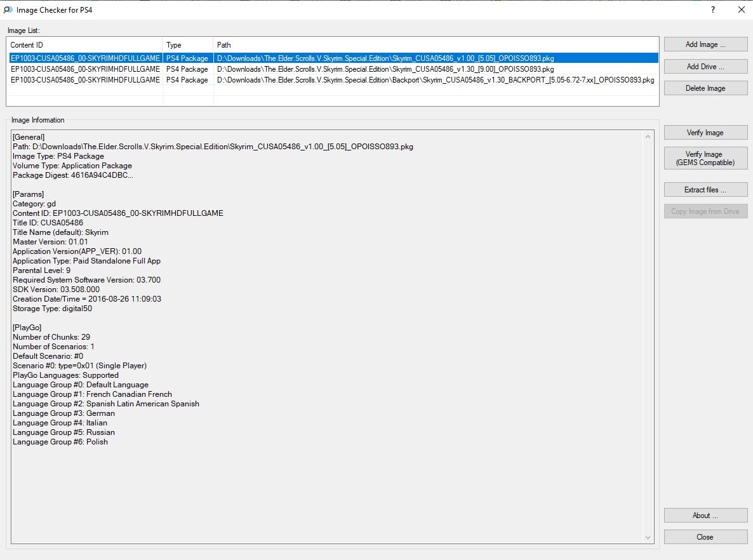Open the About dialog
The image size is (753, 560).
click(x=705, y=516)
